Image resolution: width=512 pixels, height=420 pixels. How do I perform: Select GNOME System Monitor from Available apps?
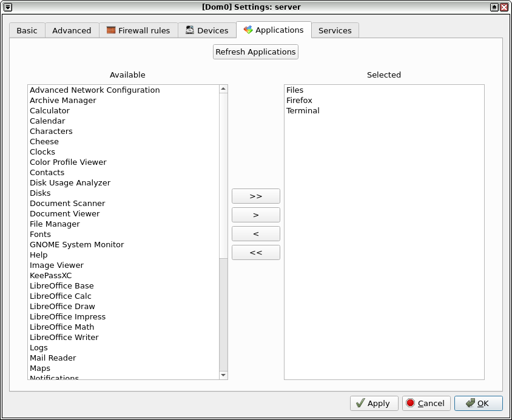point(76,244)
